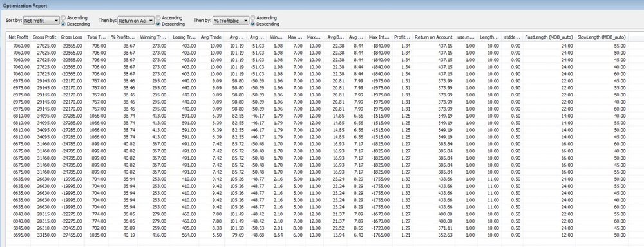Click the Losing Tr... column header
The width and height of the screenshot is (644, 247).
pyautogui.click(x=184, y=37)
